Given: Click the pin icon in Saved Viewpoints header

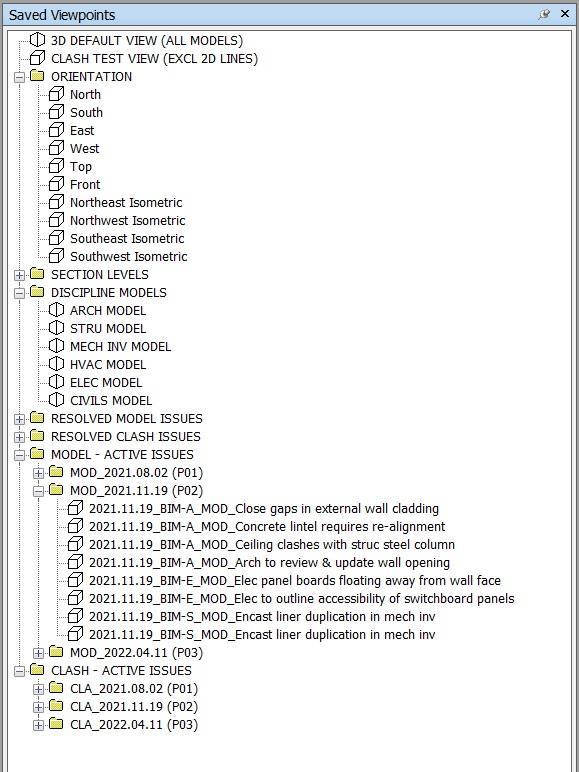Looking at the screenshot, I should (x=545, y=15).
